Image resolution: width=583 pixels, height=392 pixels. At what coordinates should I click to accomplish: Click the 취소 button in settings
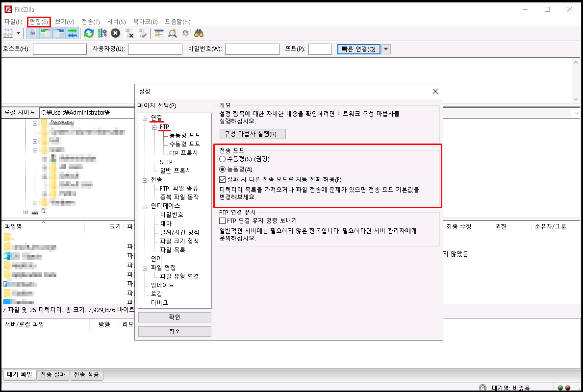click(175, 331)
